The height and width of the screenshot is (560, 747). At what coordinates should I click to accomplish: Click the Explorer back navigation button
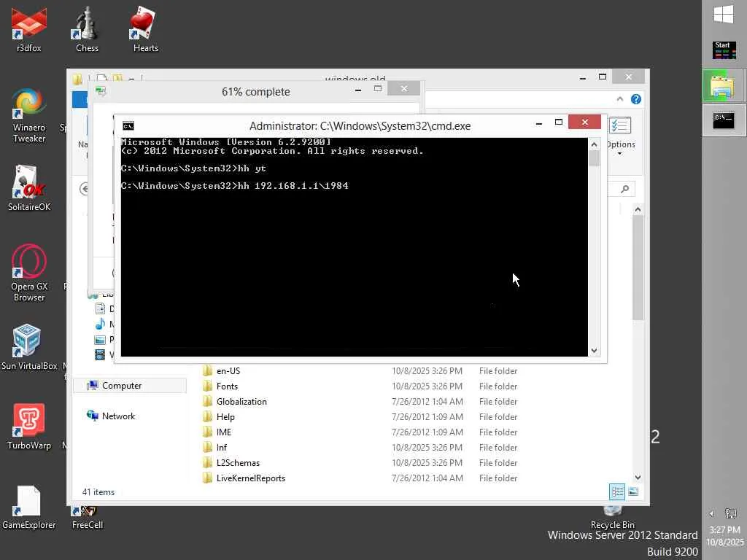[x=85, y=189]
